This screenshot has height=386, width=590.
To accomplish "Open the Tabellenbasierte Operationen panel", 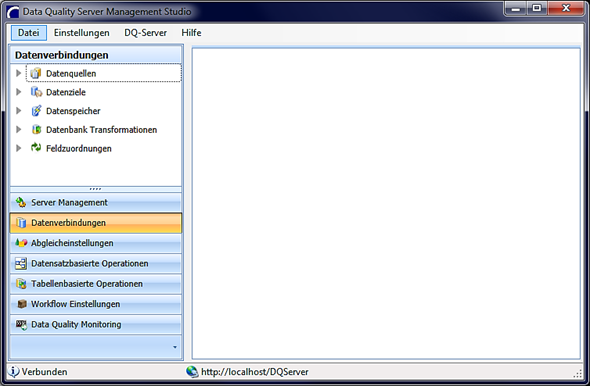I will point(96,284).
